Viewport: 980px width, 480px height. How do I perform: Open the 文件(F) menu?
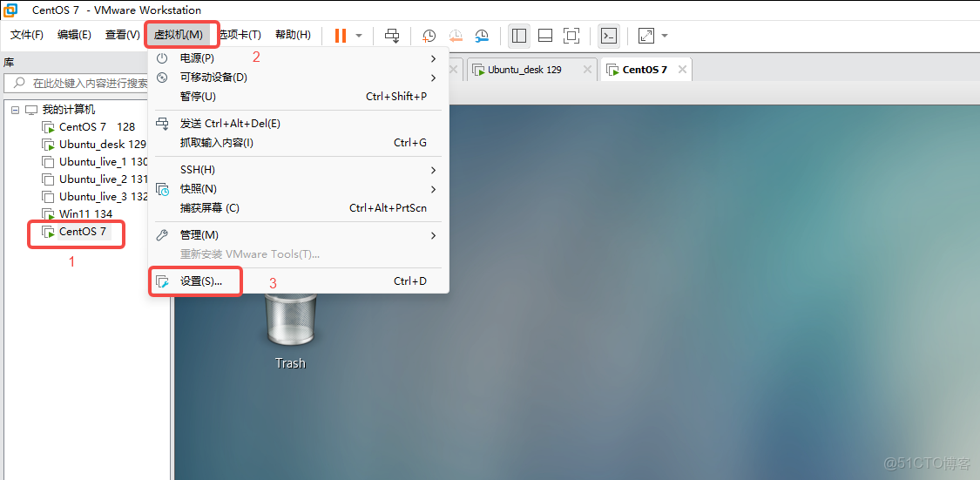[x=27, y=35]
